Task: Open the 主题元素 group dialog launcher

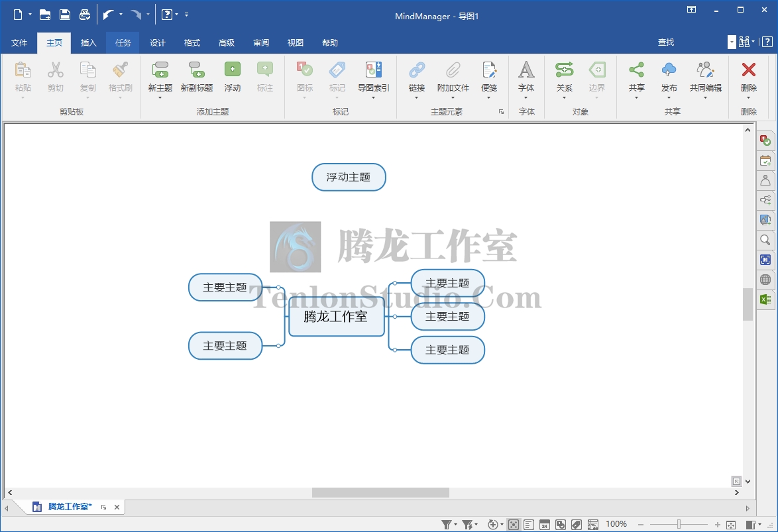Action: (x=501, y=112)
